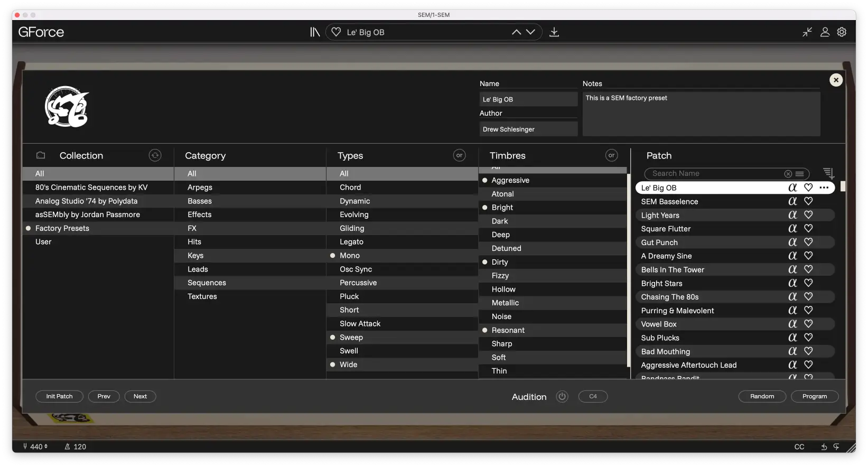This screenshot has width=868, height=467.
Task: Toggle the Audition power button
Action: click(562, 397)
